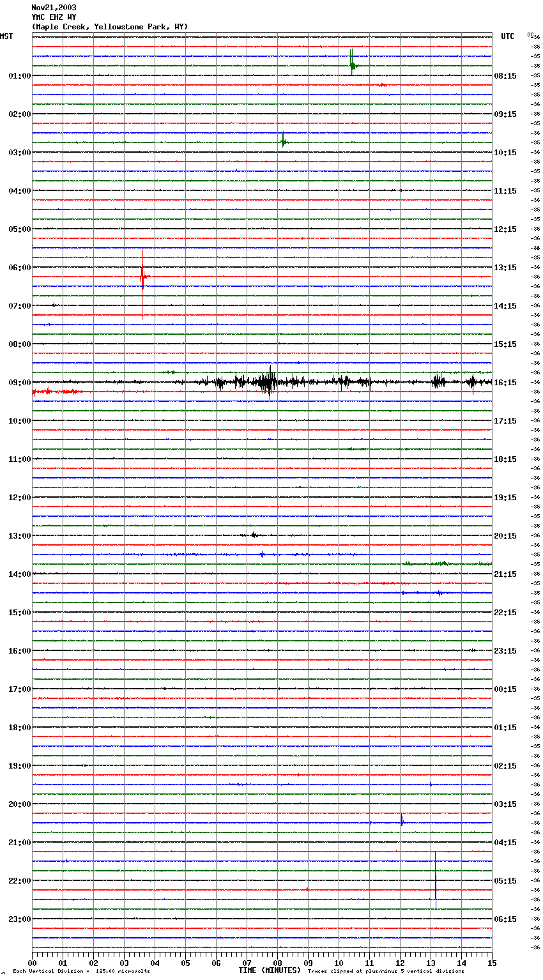Select the 13:15 UTC time label
543x980 pixels.
505,268
